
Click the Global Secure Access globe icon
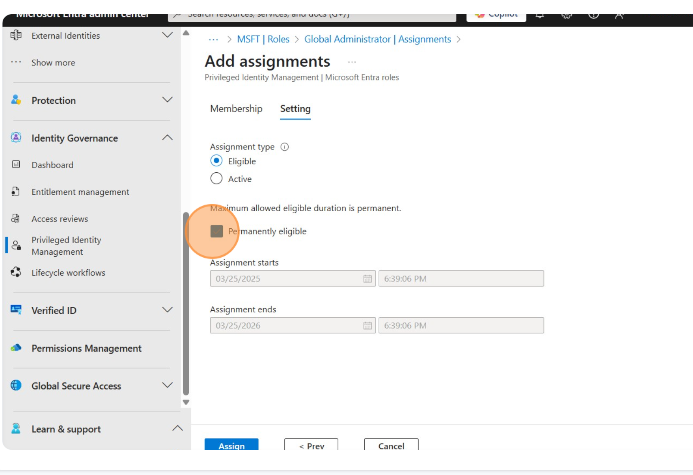pos(16,385)
